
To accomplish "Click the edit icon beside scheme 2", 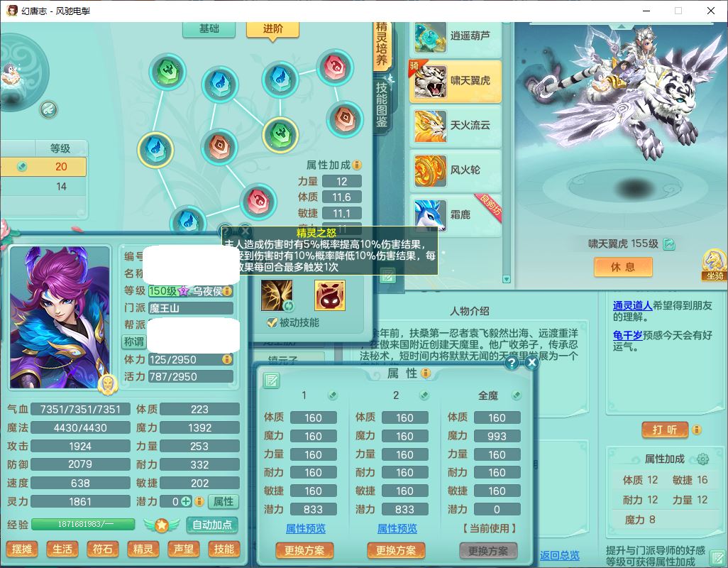I will pos(424,395).
